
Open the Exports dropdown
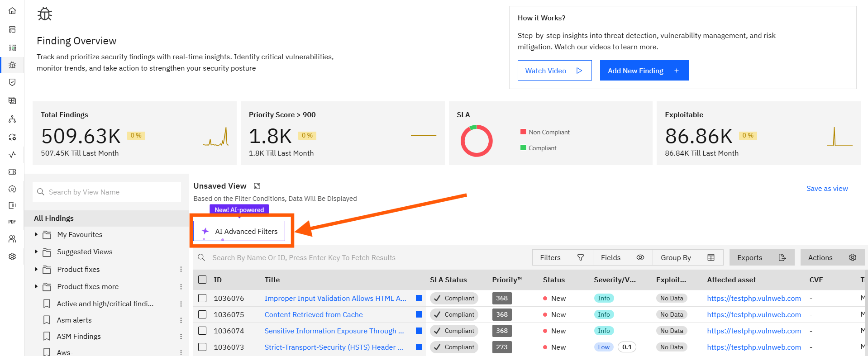point(762,257)
